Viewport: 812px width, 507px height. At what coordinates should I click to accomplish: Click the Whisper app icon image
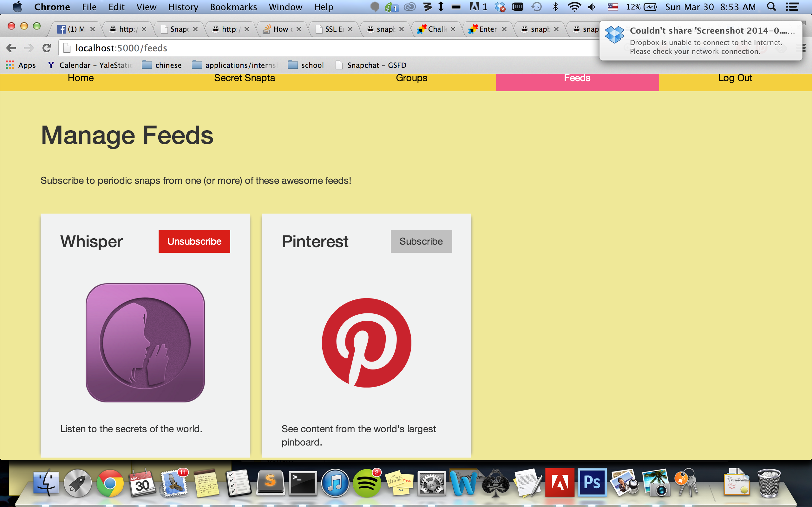pos(145,343)
